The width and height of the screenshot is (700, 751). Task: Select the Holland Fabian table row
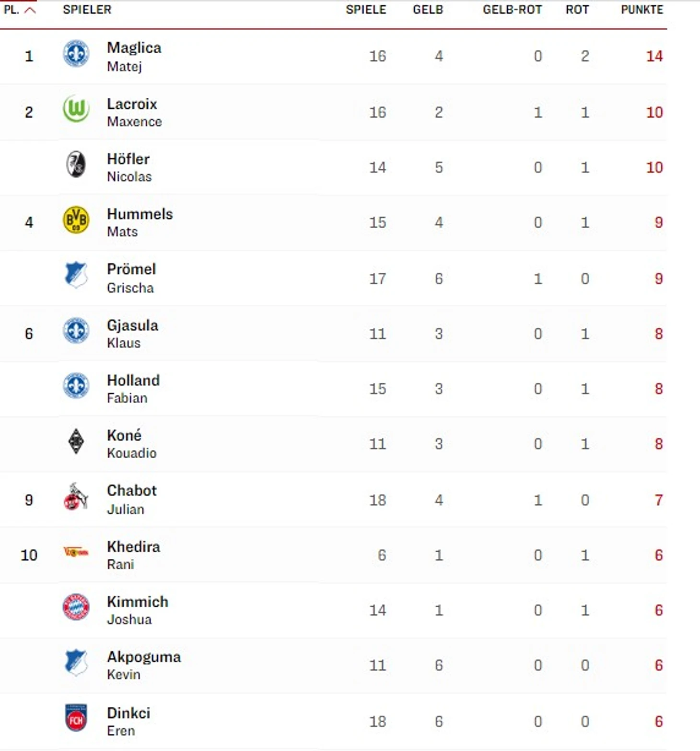(x=333, y=389)
